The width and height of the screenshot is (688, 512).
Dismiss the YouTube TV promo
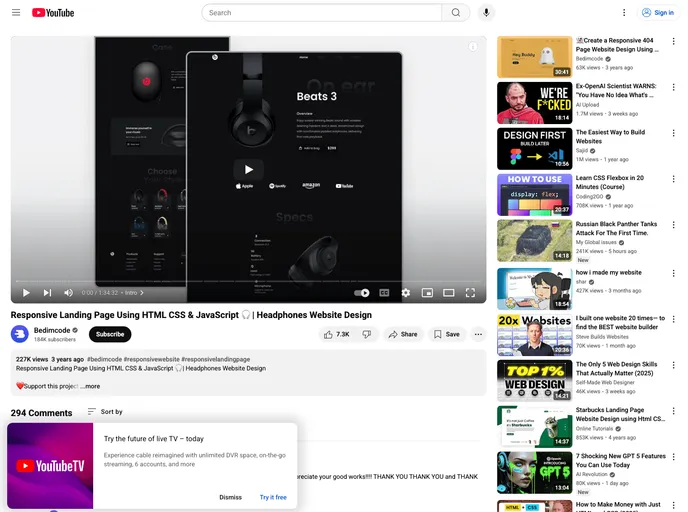pyautogui.click(x=230, y=497)
